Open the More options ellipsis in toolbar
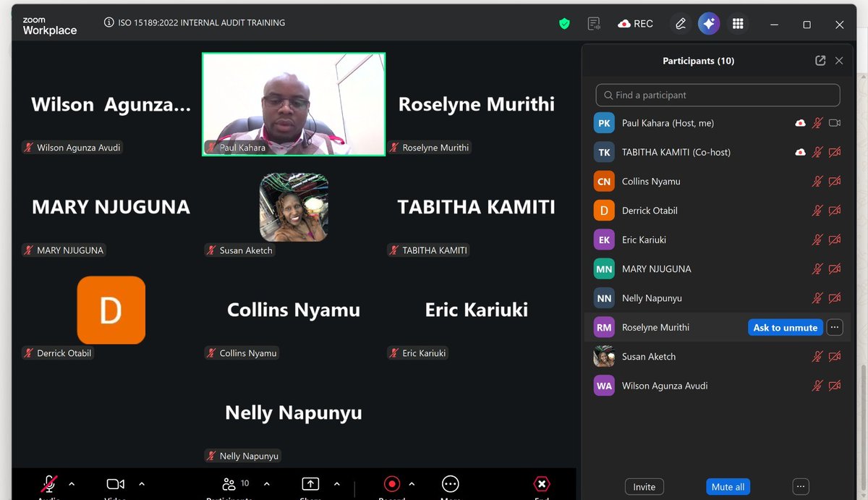This screenshot has width=868, height=500. point(450,484)
